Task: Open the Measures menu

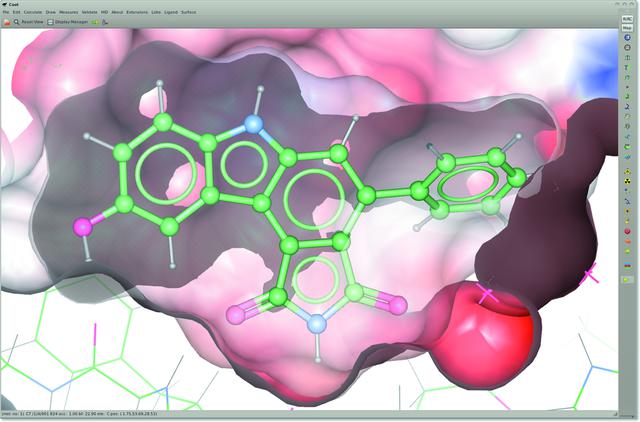Action: coord(69,12)
